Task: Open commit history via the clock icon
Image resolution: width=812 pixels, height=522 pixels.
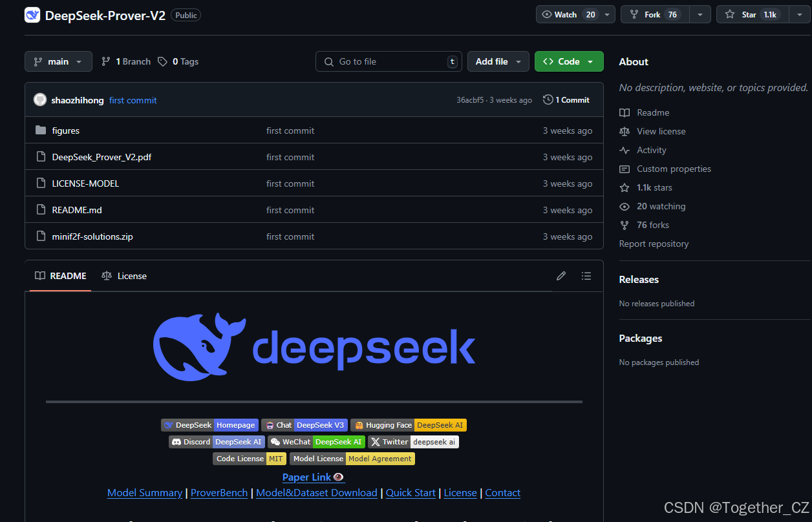Action: tap(548, 100)
